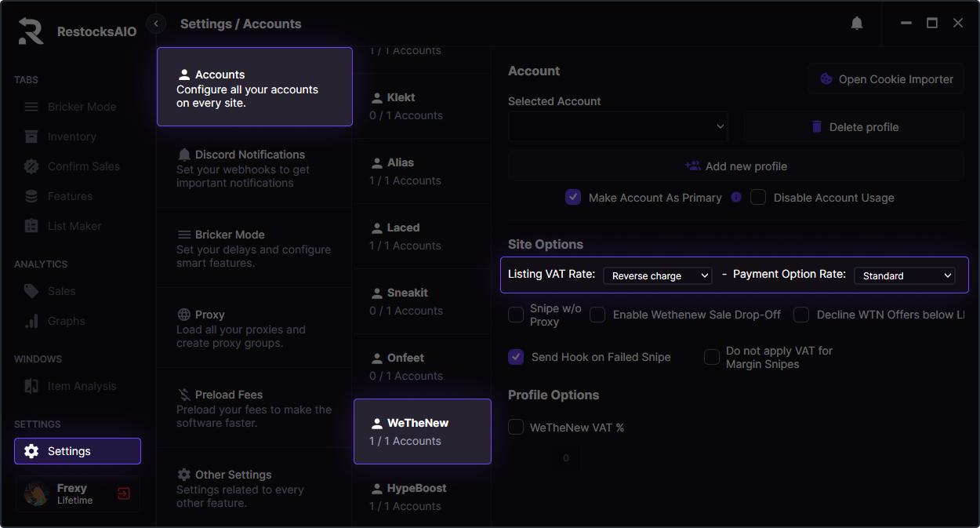Open Proxy settings section

[255, 328]
